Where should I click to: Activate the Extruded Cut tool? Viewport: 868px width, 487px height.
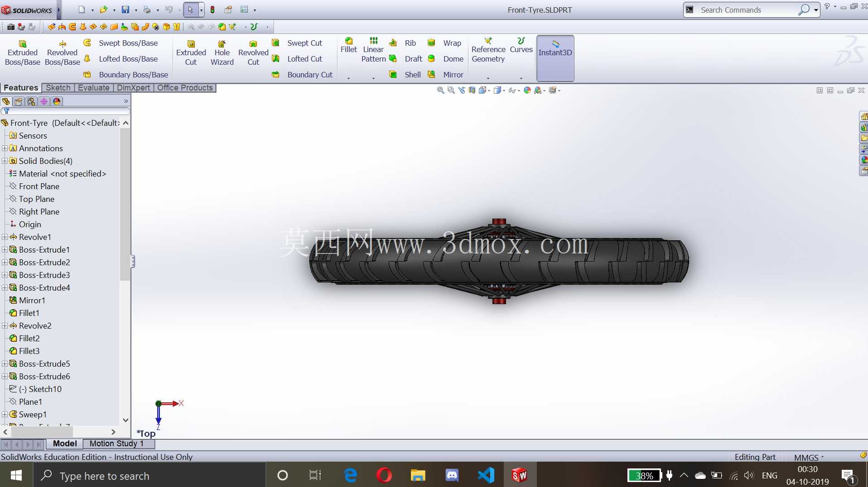click(191, 53)
